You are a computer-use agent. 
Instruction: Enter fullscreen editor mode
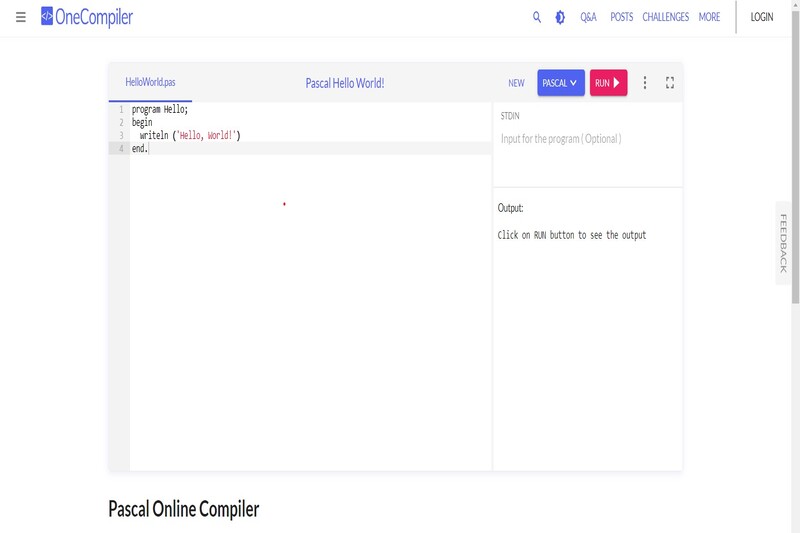tap(670, 83)
